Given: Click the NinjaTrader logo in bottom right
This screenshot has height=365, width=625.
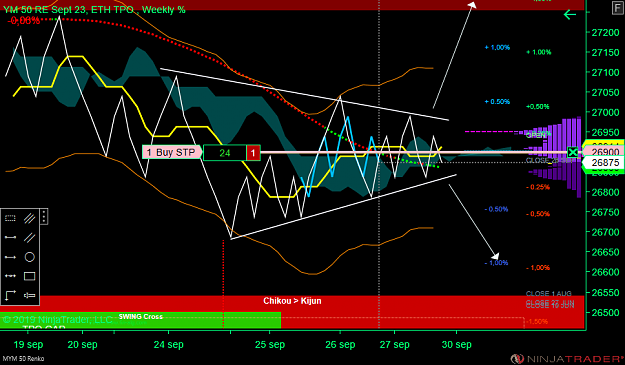Looking at the screenshot, I should click(x=567, y=359).
